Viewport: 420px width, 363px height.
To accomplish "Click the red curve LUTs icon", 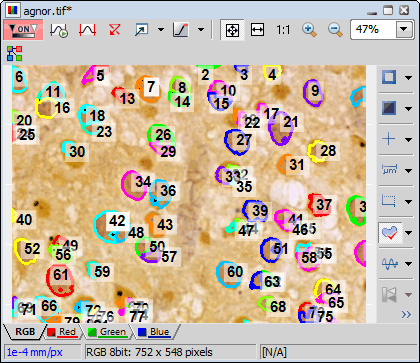I will tap(87, 30).
